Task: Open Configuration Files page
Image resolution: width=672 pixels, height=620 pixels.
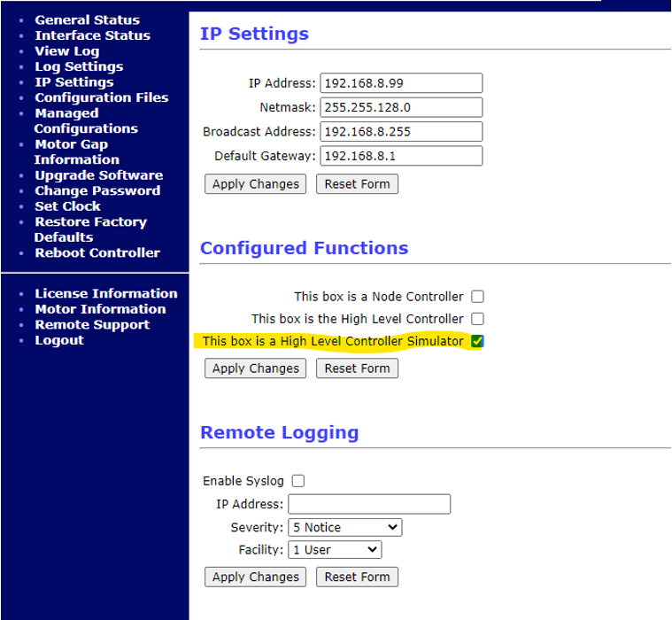Action: click(102, 97)
